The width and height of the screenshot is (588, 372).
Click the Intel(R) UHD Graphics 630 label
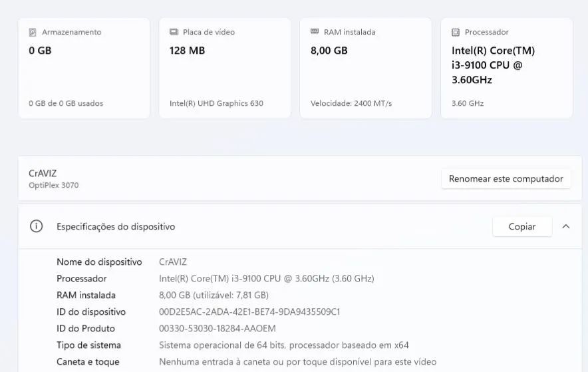pos(216,103)
